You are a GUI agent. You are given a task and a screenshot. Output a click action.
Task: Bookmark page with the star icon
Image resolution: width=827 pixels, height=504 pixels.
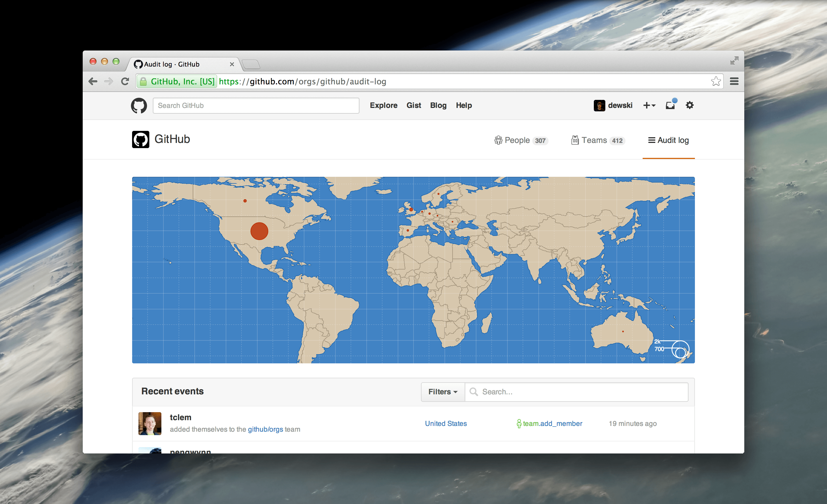coord(715,81)
